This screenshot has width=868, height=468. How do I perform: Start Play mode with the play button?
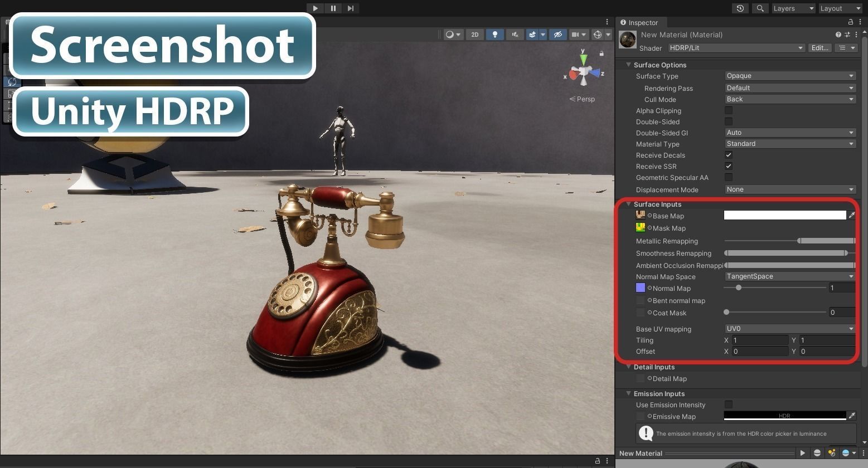[315, 8]
